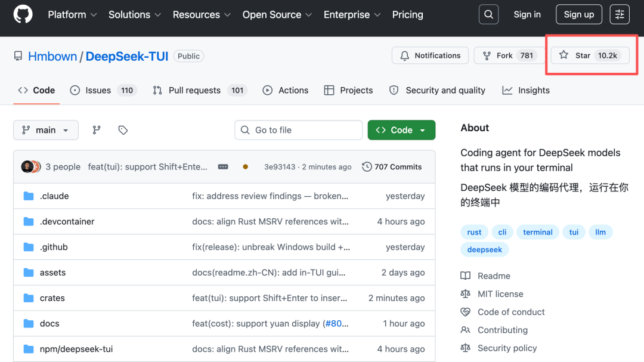The width and height of the screenshot is (644, 362).
Task: Expand the Solutions menu
Action: click(x=134, y=15)
